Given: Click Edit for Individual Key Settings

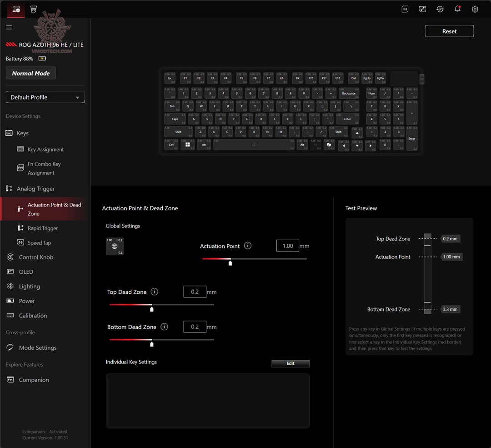Looking at the screenshot, I should coord(291,363).
